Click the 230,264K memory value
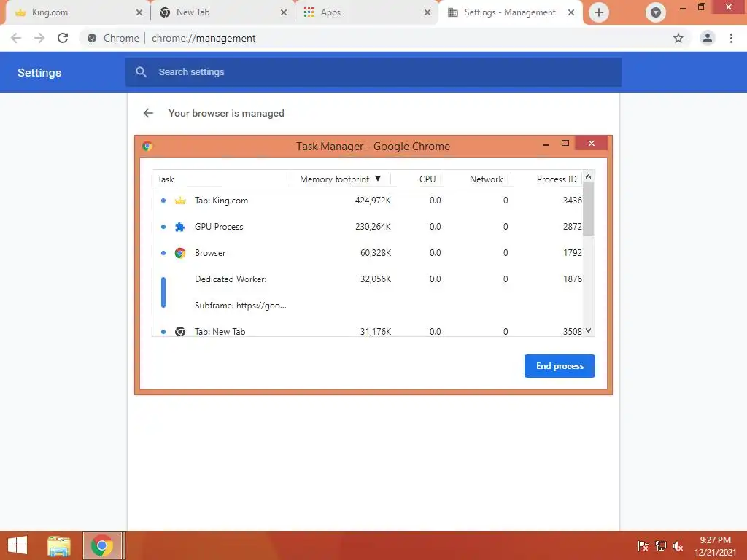Image resolution: width=747 pixels, height=560 pixels. pyautogui.click(x=373, y=227)
